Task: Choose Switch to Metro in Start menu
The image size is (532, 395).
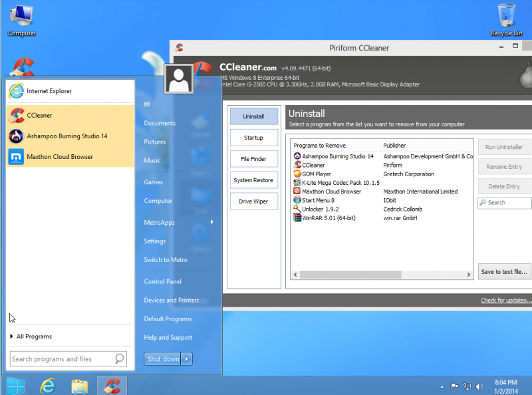Action: tap(166, 260)
